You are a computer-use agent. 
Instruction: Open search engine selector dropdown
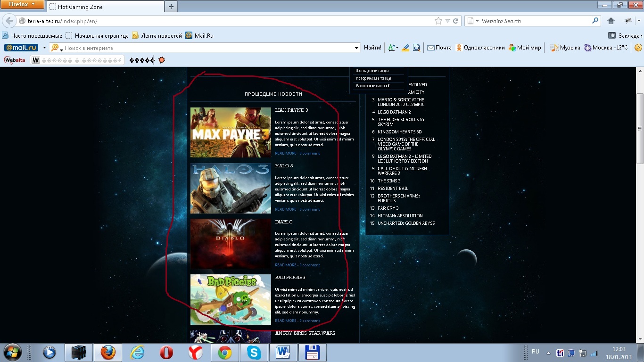click(477, 21)
